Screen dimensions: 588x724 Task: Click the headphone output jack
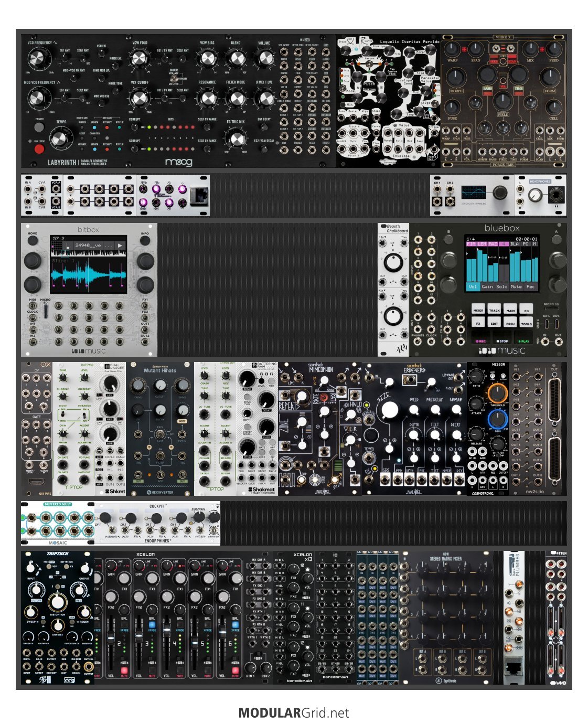[x=556, y=196]
